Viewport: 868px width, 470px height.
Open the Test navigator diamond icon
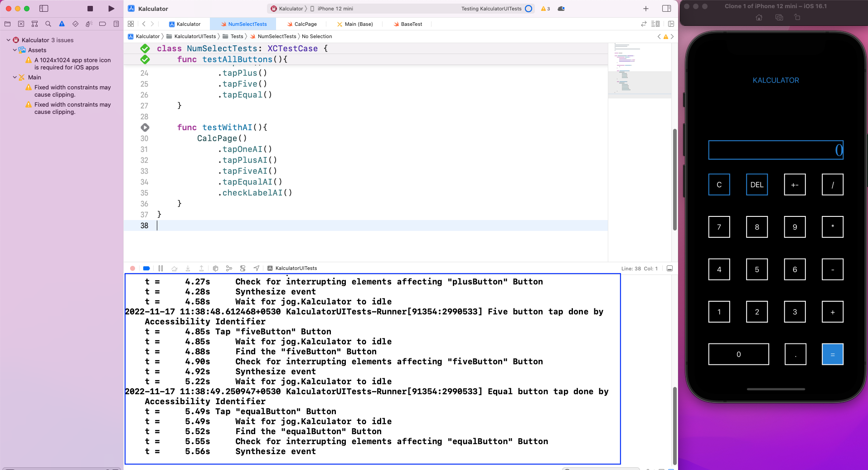(x=75, y=24)
